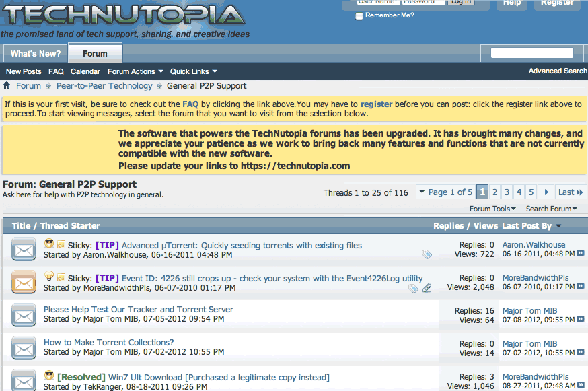Go to last post by Aaron.Walkhouse arrow icon

pos(580,254)
